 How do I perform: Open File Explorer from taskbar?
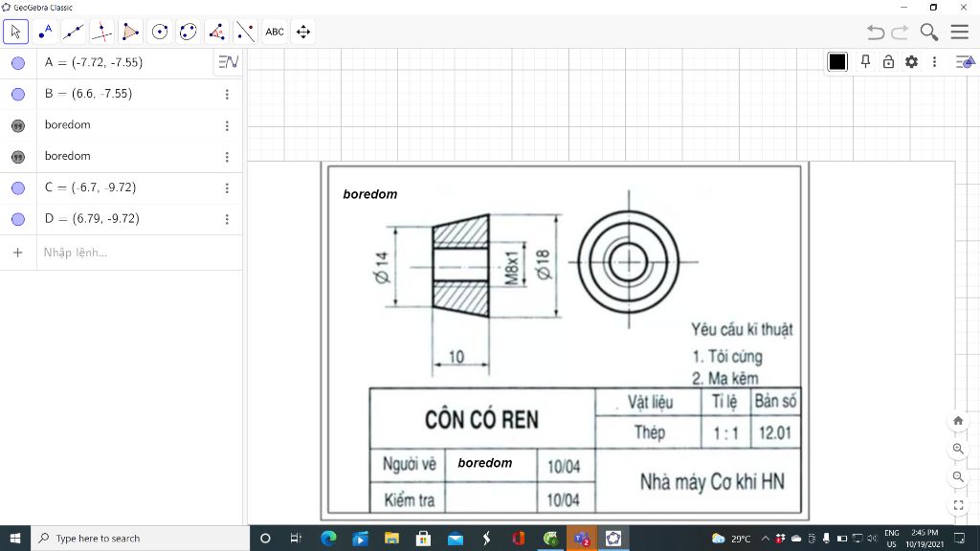click(x=391, y=538)
